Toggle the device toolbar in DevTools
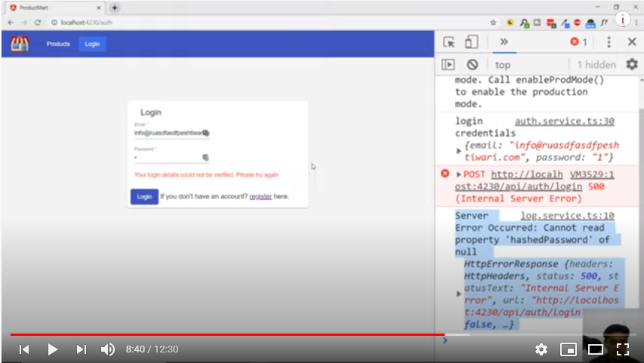Viewport: 644px width, 363px height. point(472,42)
